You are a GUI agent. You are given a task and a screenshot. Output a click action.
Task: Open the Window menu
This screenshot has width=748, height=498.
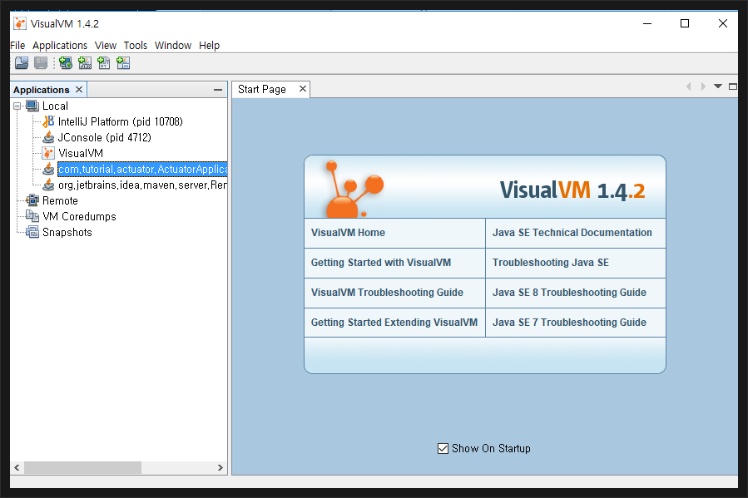pyautogui.click(x=173, y=45)
